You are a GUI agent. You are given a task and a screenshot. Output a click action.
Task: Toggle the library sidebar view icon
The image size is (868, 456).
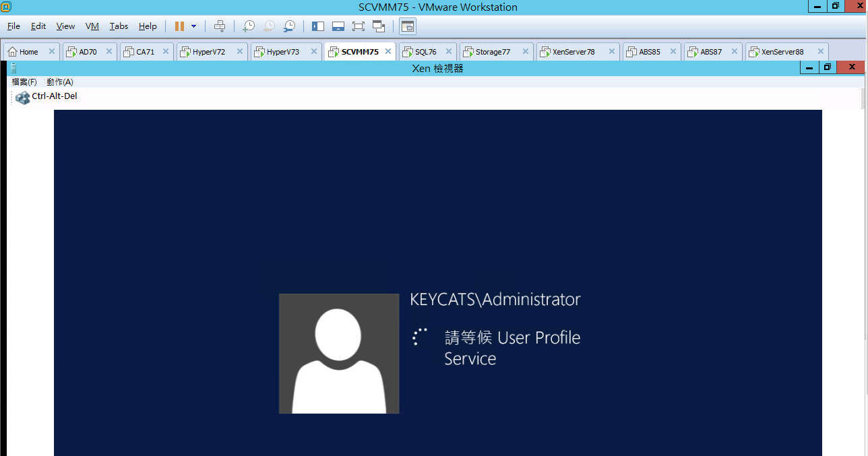(318, 26)
